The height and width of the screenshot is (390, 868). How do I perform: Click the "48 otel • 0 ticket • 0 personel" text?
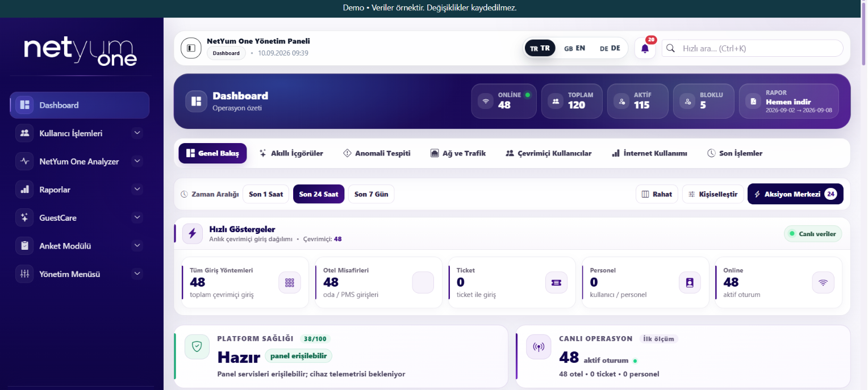tap(609, 374)
